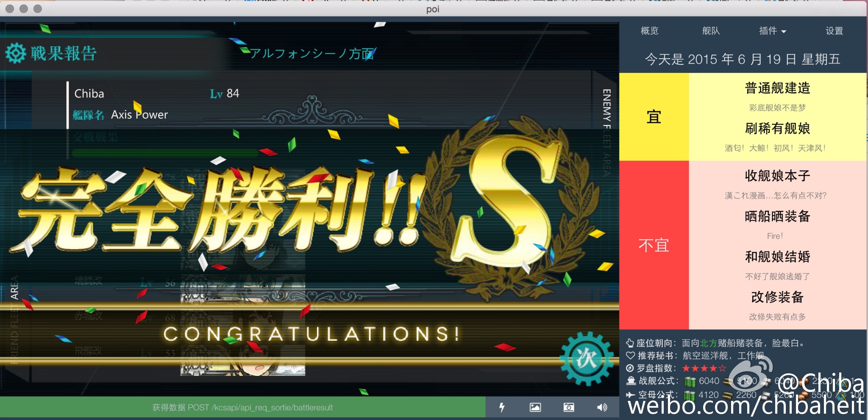Click the picture icon in bottom toolbar

[x=535, y=407]
